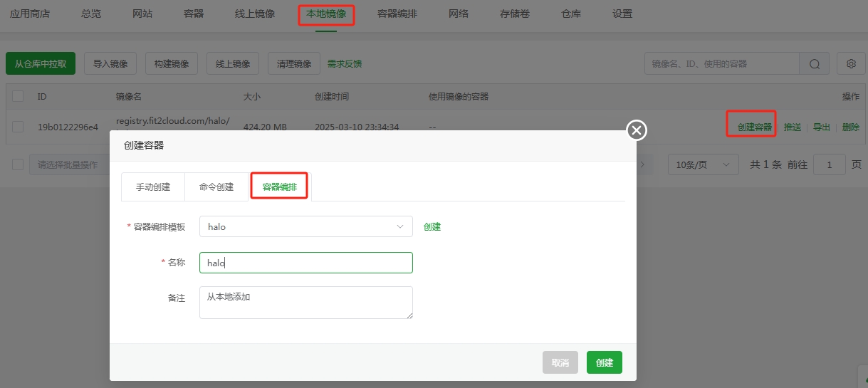
Task: Click the green 创建 confirm button
Action: [604, 362]
